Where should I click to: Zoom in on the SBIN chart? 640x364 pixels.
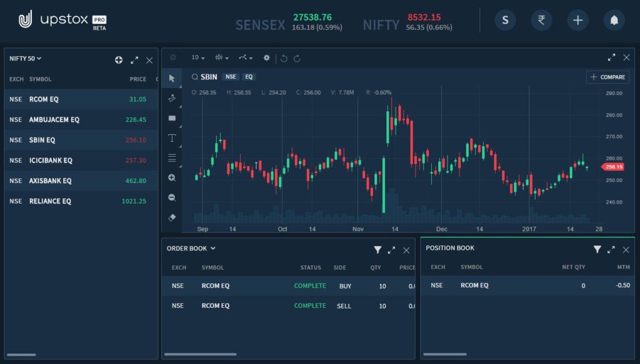tap(172, 177)
